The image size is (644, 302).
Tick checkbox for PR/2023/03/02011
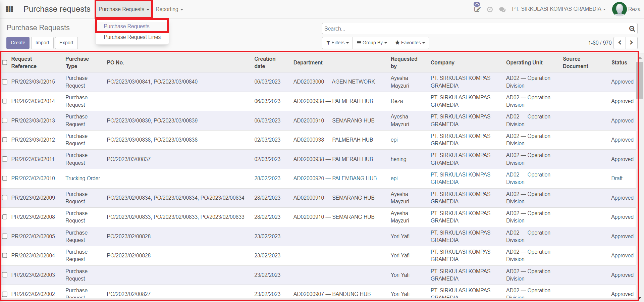(5, 159)
